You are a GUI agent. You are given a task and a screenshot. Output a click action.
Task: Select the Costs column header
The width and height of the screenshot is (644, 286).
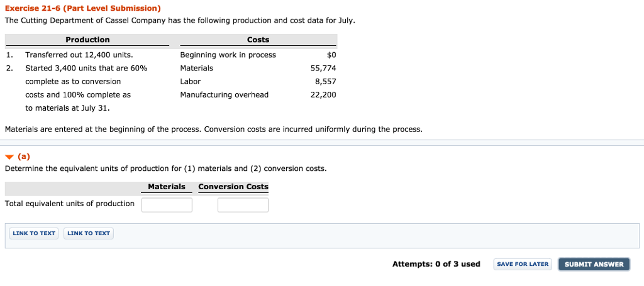click(258, 40)
